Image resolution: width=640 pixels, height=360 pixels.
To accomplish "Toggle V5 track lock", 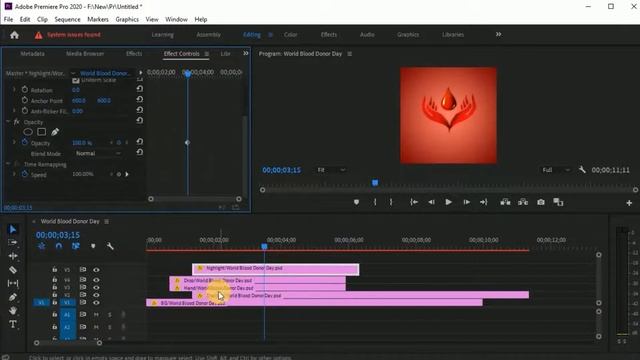I will (54, 269).
